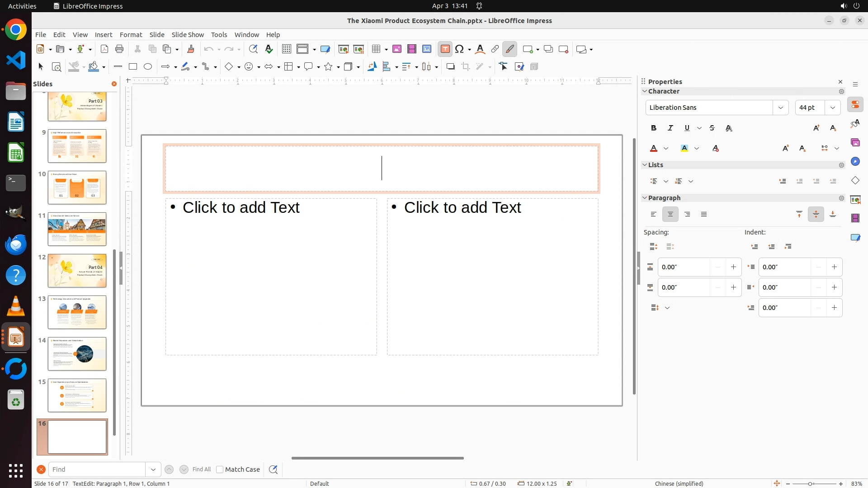Open the font name dropdown
This screenshot has height=488, width=868.
pyautogui.click(x=780, y=108)
